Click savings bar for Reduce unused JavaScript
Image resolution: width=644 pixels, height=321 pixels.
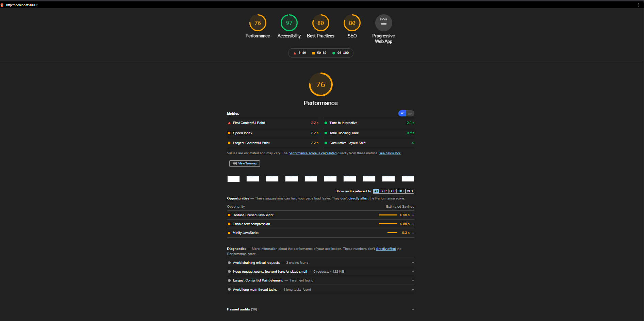[x=388, y=215]
